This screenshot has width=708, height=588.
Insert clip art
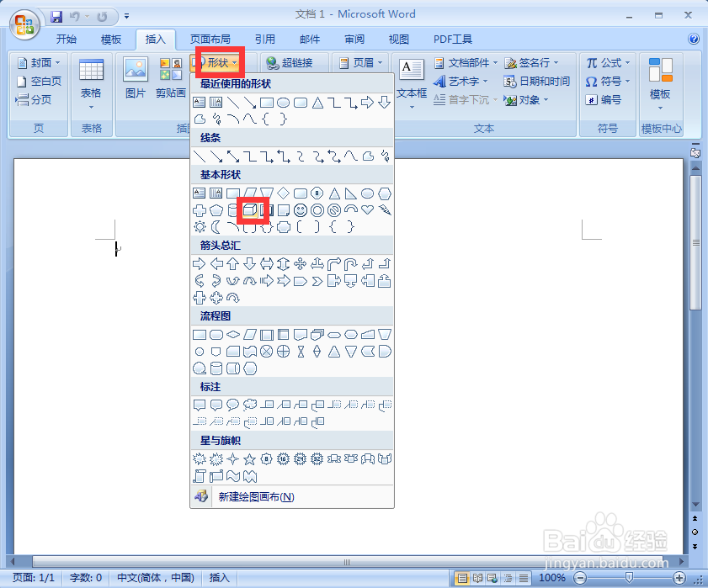coord(171,77)
